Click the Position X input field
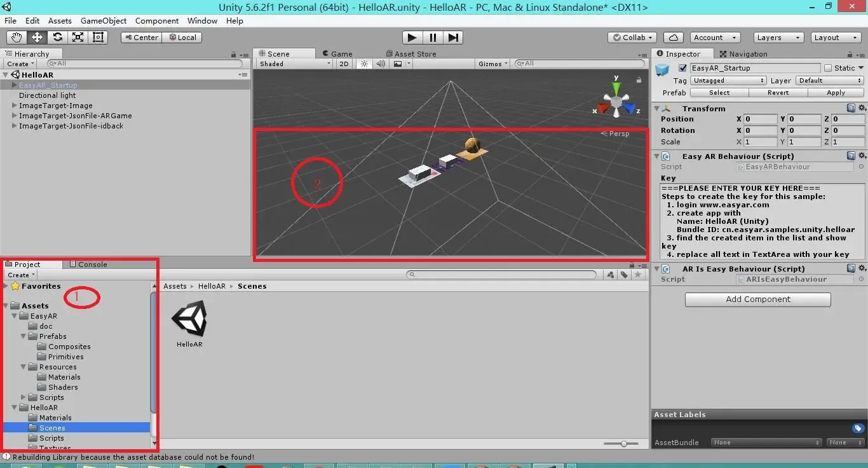This screenshot has height=468, width=868. pos(760,119)
